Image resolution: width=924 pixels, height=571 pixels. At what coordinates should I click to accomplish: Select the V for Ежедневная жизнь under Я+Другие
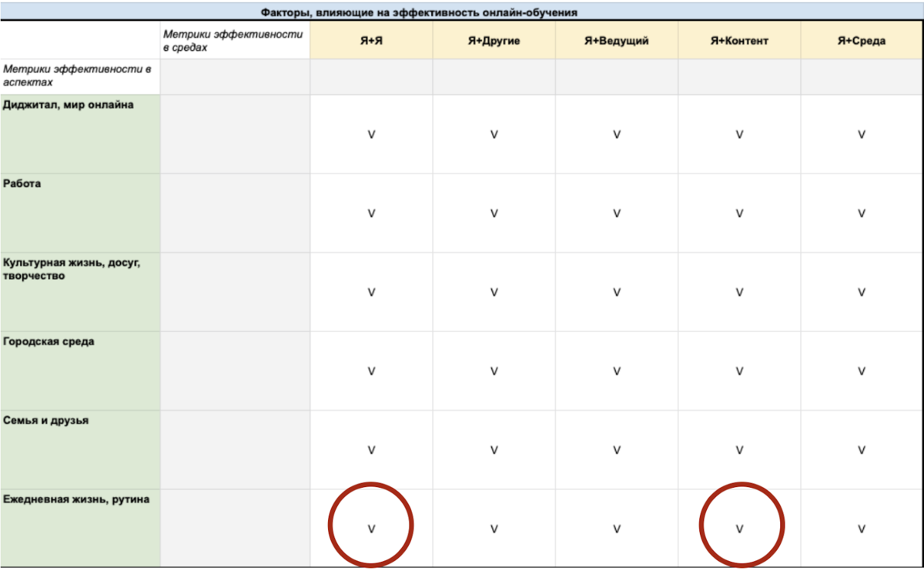pyautogui.click(x=494, y=529)
